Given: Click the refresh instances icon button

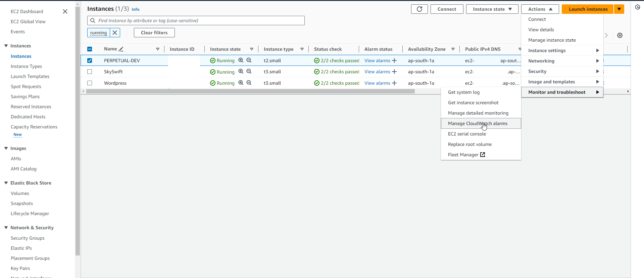Looking at the screenshot, I should [419, 9].
